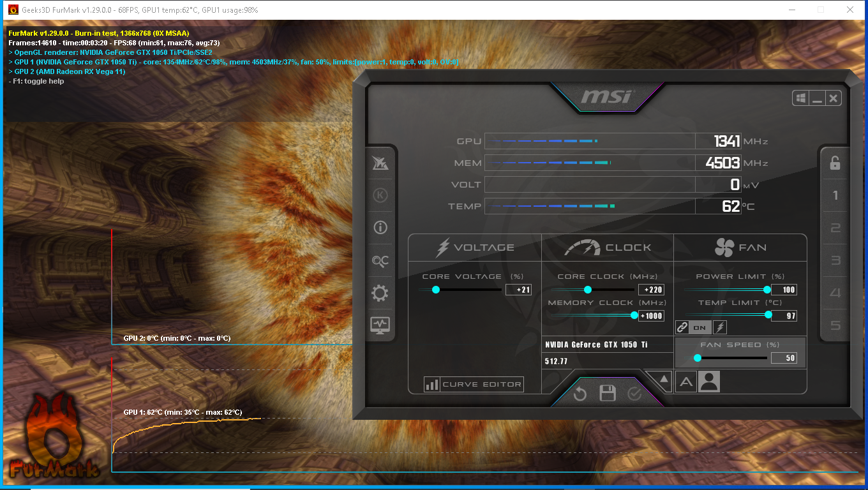This screenshot has height=490, width=868.
Task: Select profile slot 5
Action: 835,325
